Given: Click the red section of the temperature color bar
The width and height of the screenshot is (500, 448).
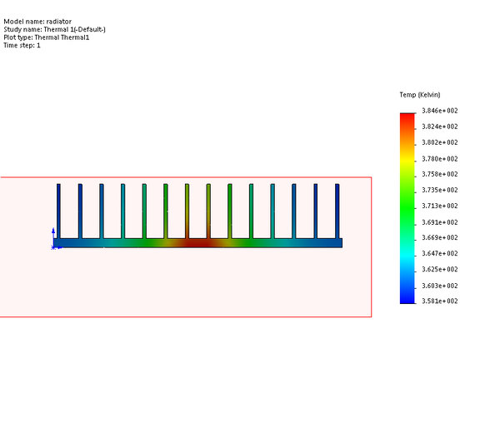Looking at the screenshot, I should 407,121.
